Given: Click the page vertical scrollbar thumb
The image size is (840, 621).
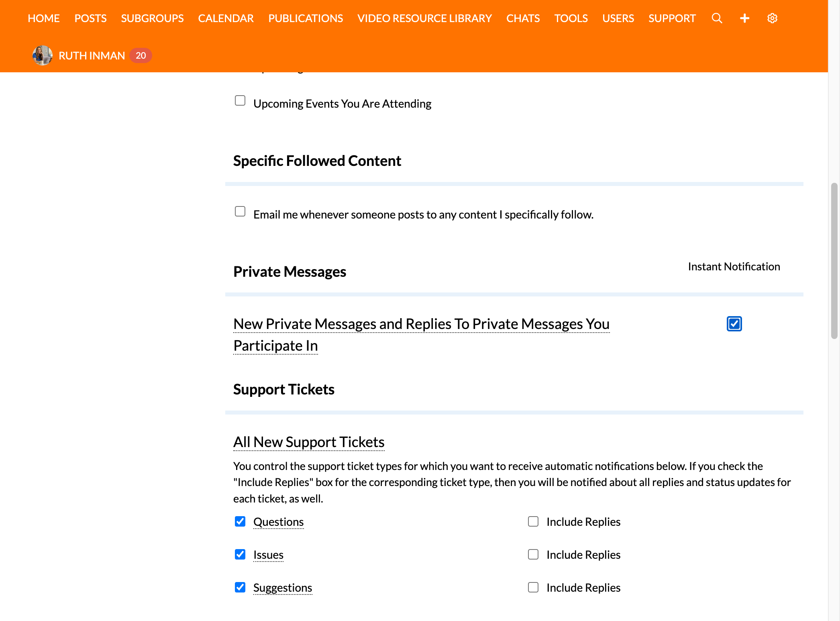Looking at the screenshot, I should (834, 261).
